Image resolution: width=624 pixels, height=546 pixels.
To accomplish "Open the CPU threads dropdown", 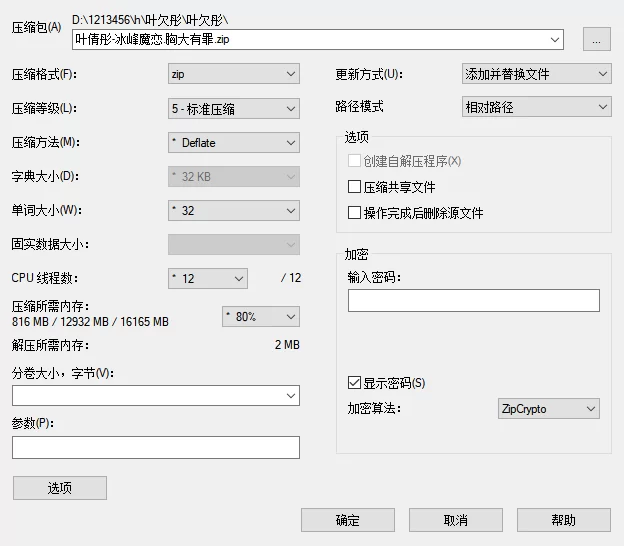I will (x=208, y=278).
